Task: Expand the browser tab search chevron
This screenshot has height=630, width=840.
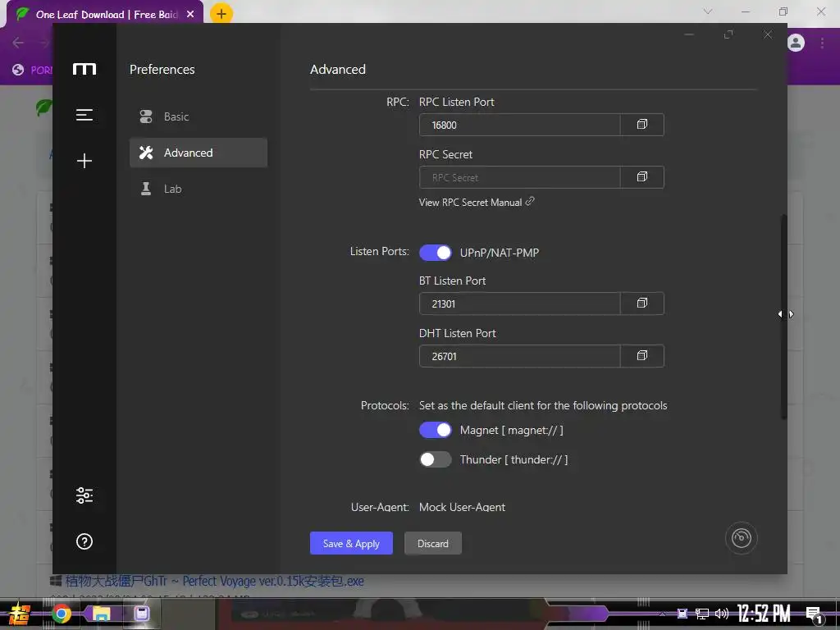Action: (708, 11)
